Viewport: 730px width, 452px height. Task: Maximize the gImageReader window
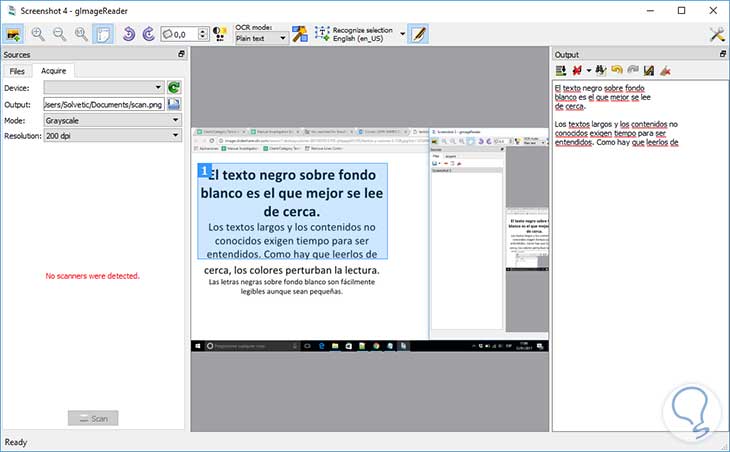pos(681,10)
